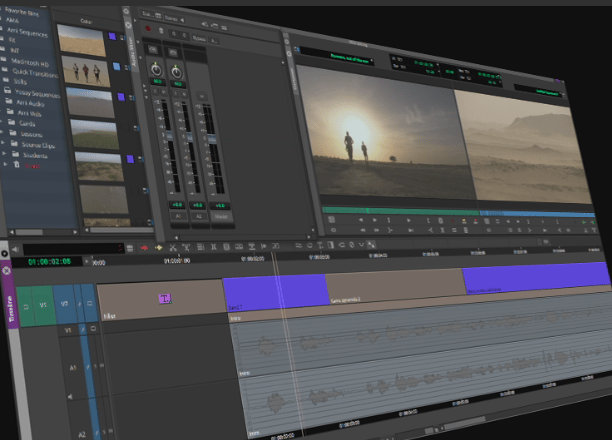Select the Arri Audio bin
This screenshot has width=612, height=440.
click(30, 103)
